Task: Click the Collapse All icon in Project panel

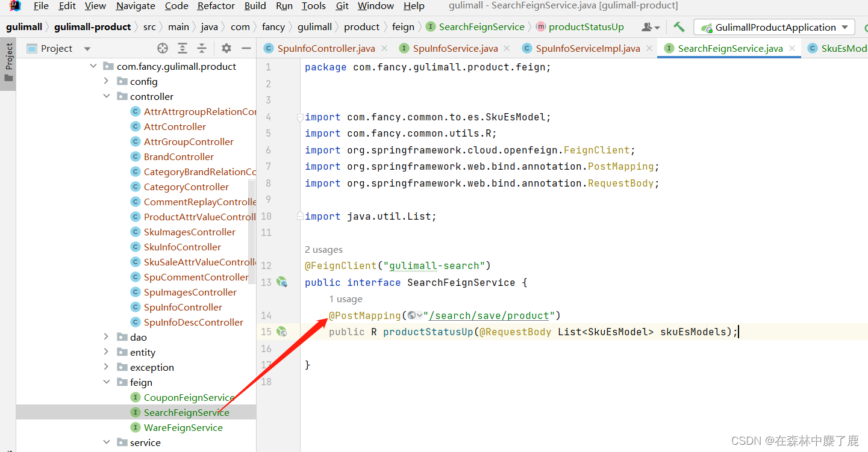Action: click(x=202, y=48)
